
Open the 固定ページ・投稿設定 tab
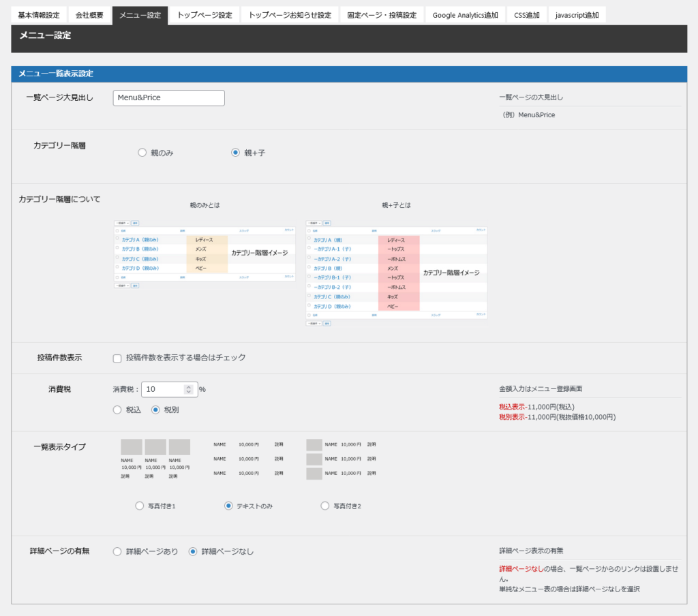[382, 15]
